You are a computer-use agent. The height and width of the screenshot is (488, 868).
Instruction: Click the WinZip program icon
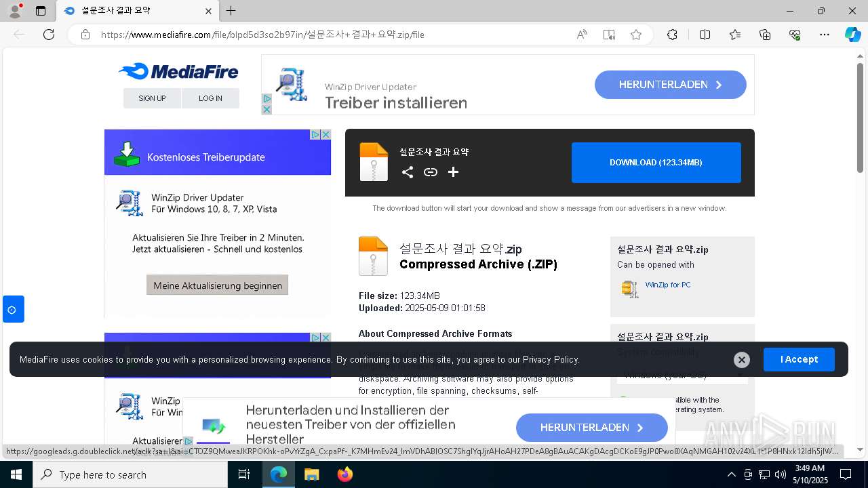630,289
